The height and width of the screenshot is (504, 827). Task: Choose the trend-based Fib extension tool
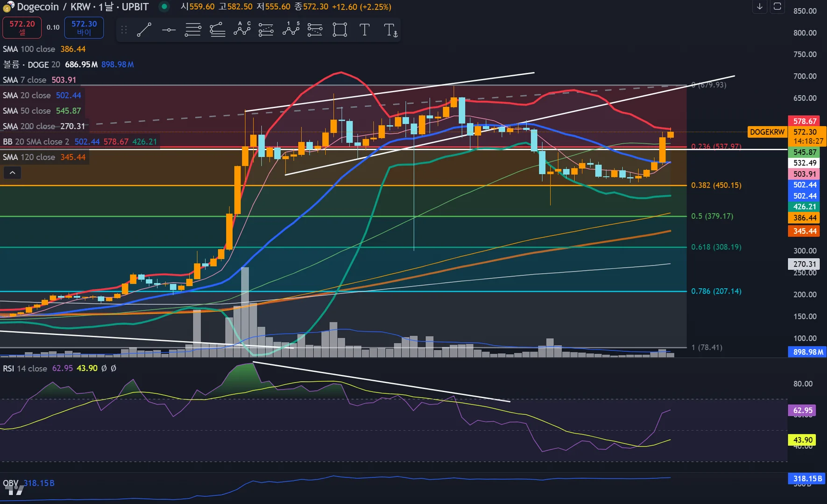(x=217, y=30)
